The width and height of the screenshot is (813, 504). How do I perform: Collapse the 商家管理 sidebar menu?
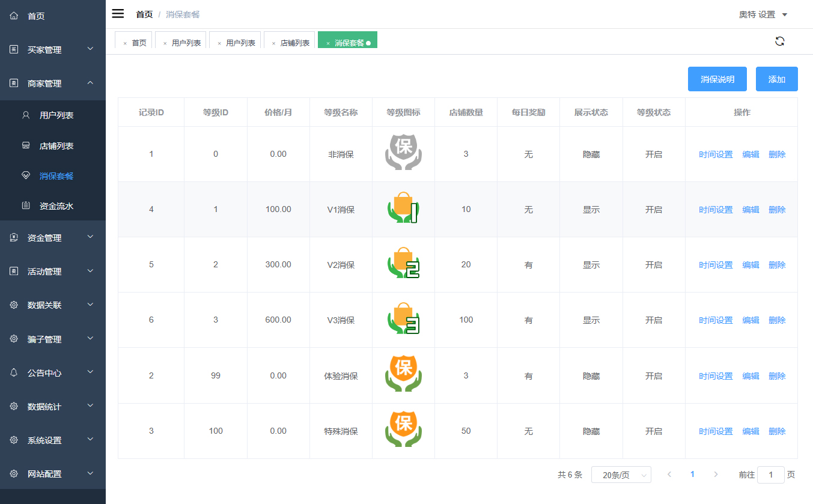(53, 83)
